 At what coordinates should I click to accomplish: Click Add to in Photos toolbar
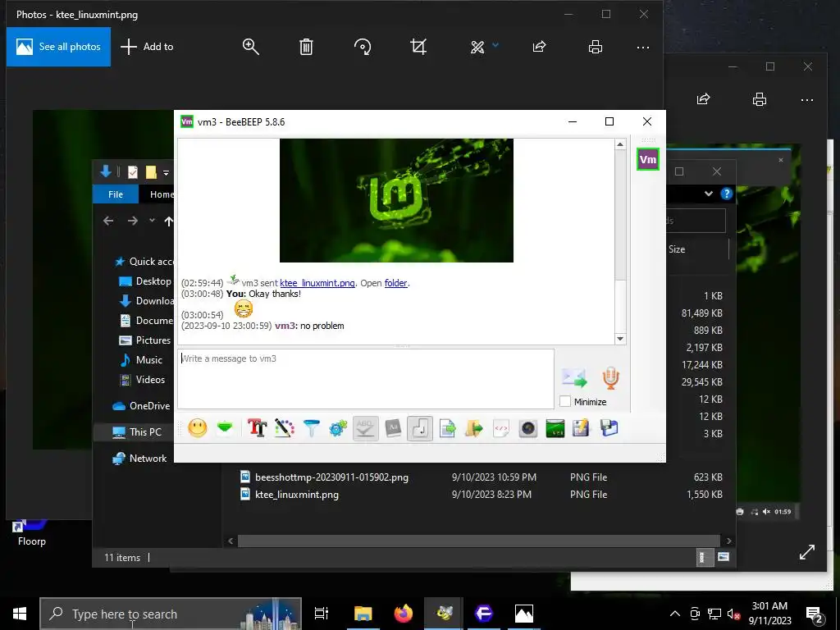pyautogui.click(x=147, y=47)
